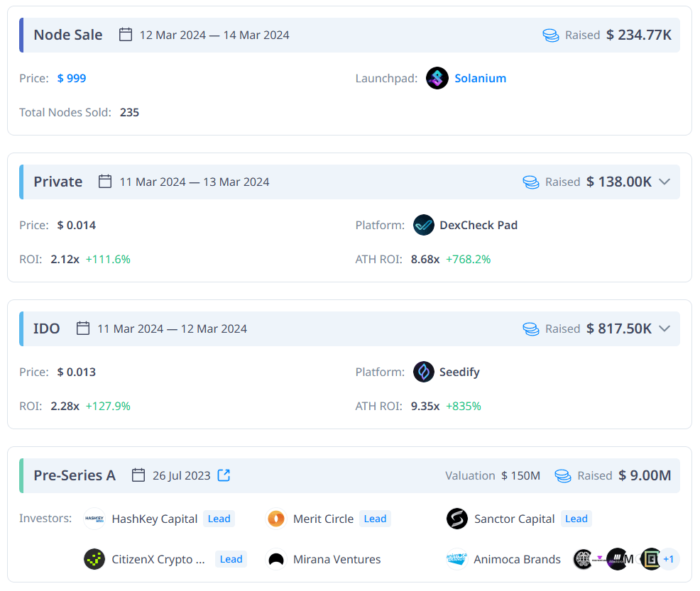Click the Animoca Brands investor logo
Viewport: 700px width, 591px height.
[456, 559]
